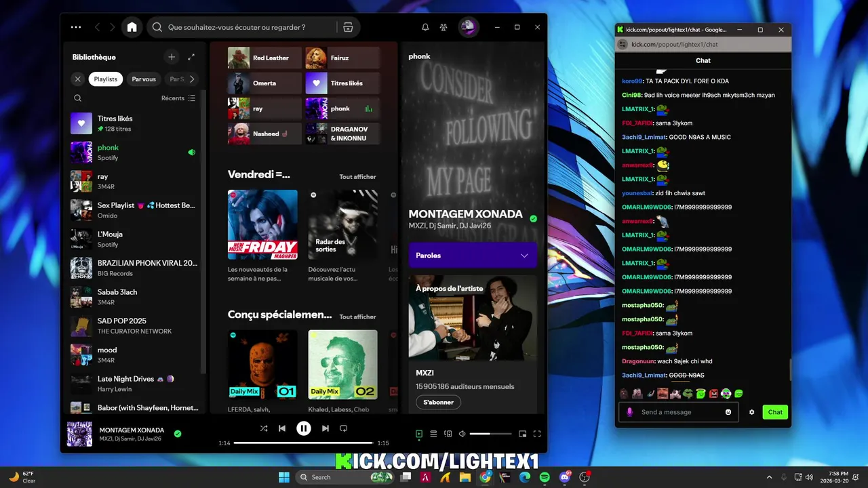Seek in the song progress bar

coord(303,443)
